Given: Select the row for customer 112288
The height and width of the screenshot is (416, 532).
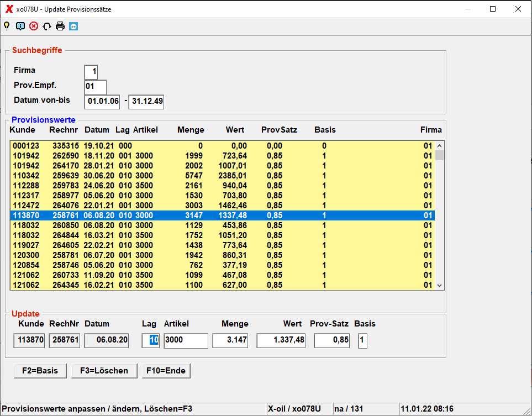Looking at the screenshot, I should [x=223, y=186].
